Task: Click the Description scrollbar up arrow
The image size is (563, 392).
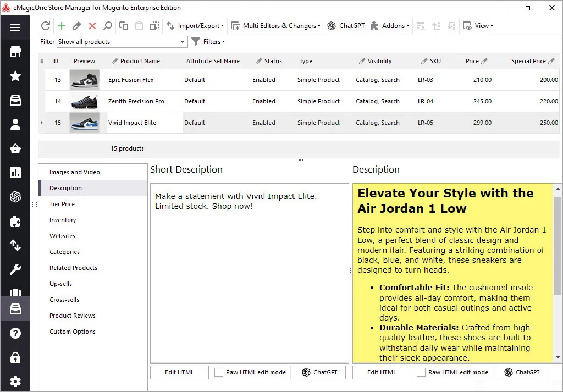Action: 558,189
